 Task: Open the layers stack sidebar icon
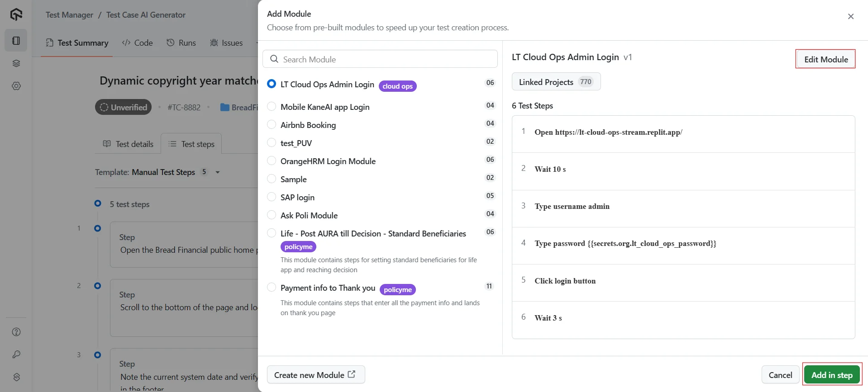coord(16,63)
